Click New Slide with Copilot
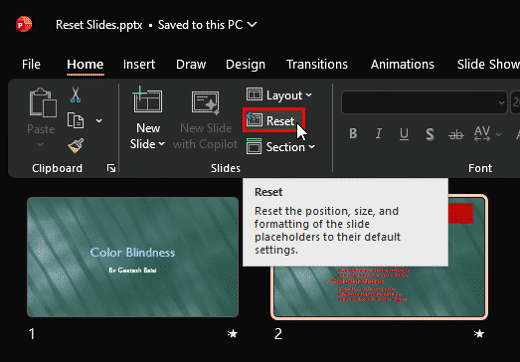 click(205, 120)
